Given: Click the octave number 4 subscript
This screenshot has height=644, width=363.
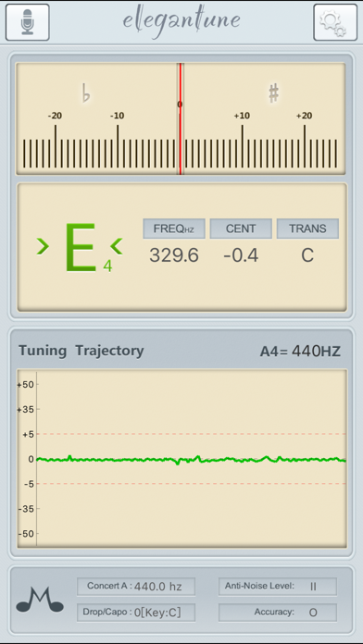Looking at the screenshot, I should pos(107,266).
